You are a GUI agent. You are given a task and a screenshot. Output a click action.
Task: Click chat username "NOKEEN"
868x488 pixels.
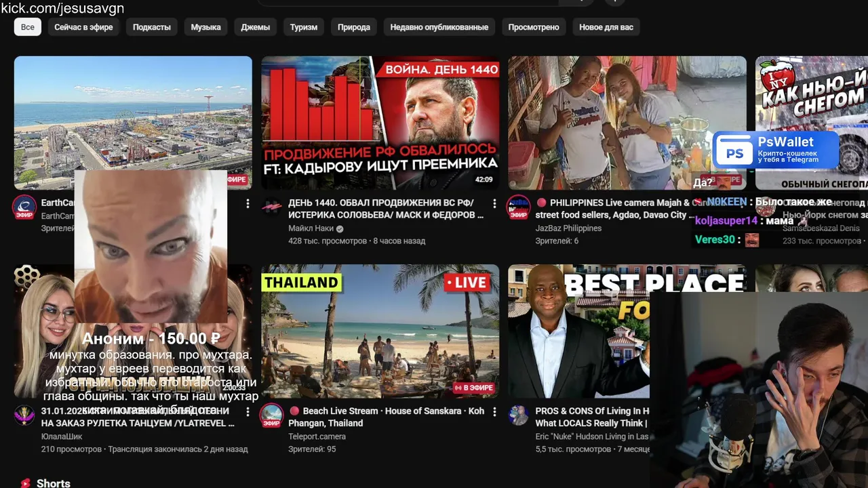coord(727,202)
